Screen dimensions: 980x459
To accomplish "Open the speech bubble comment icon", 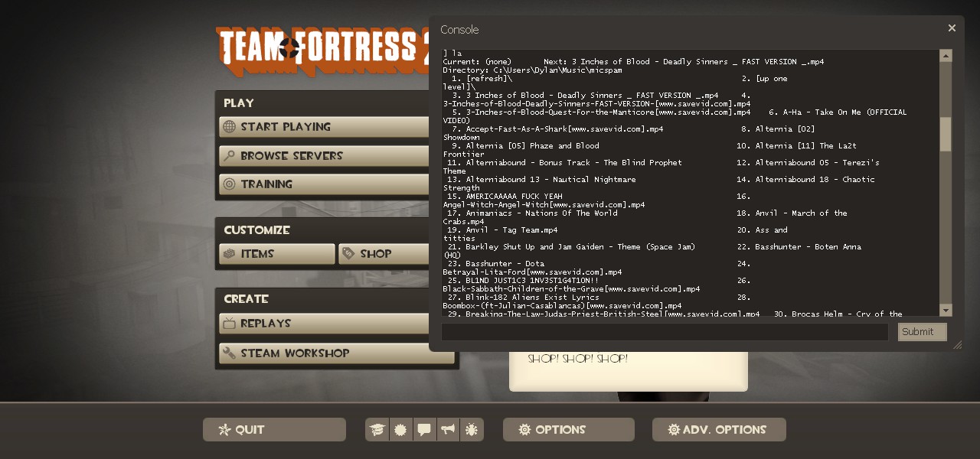I will [424, 430].
